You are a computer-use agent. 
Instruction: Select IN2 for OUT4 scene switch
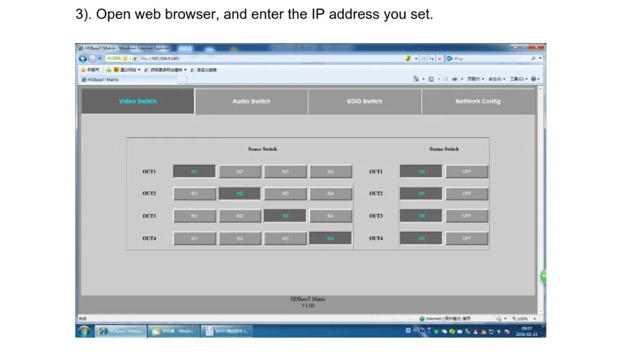tap(240, 239)
